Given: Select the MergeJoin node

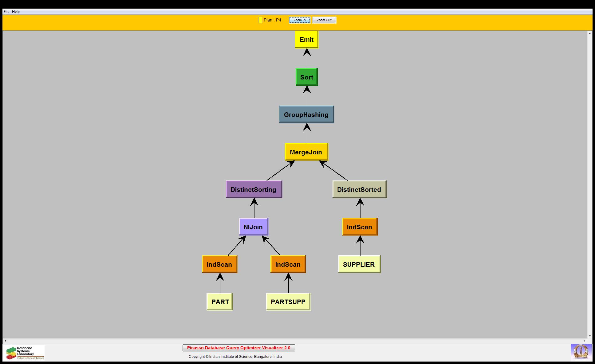Looking at the screenshot, I should point(306,152).
